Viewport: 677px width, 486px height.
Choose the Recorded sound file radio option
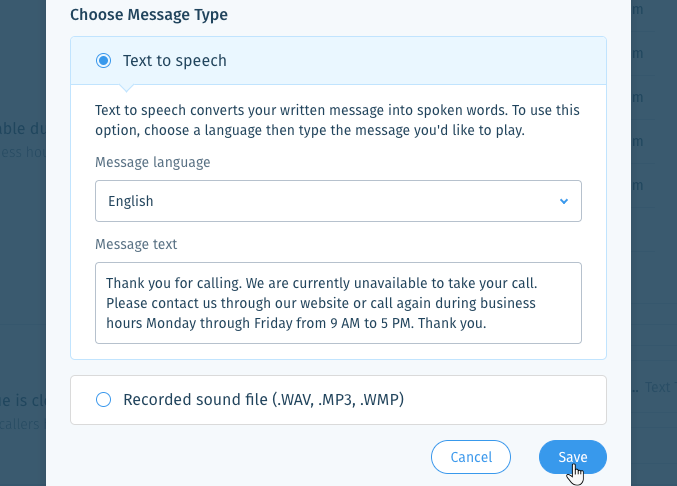coord(104,399)
